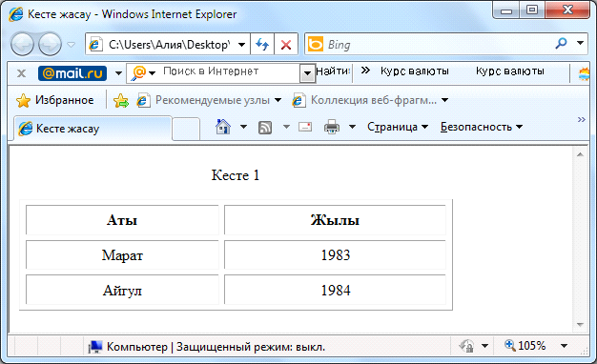The height and width of the screenshot is (364, 597).
Task: Expand the Поиск в Интернет dropdown
Action: pyautogui.click(x=307, y=73)
